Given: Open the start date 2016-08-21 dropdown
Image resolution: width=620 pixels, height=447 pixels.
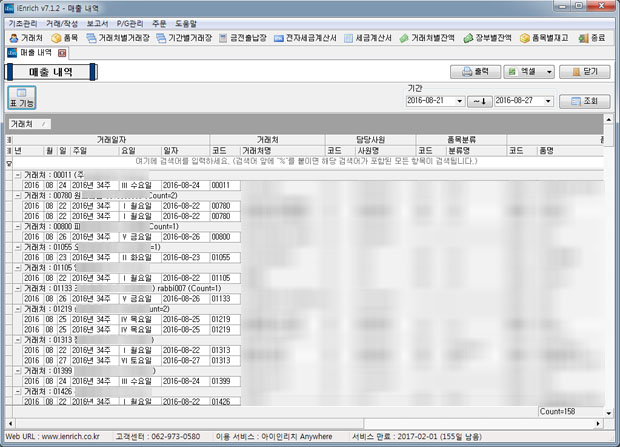Looking at the screenshot, I should [x=463, y=101].
